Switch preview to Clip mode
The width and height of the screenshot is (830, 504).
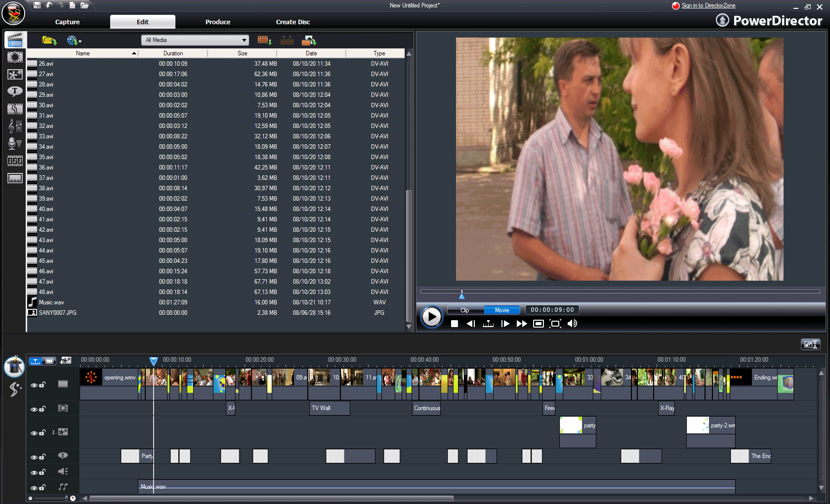[465, 310]
